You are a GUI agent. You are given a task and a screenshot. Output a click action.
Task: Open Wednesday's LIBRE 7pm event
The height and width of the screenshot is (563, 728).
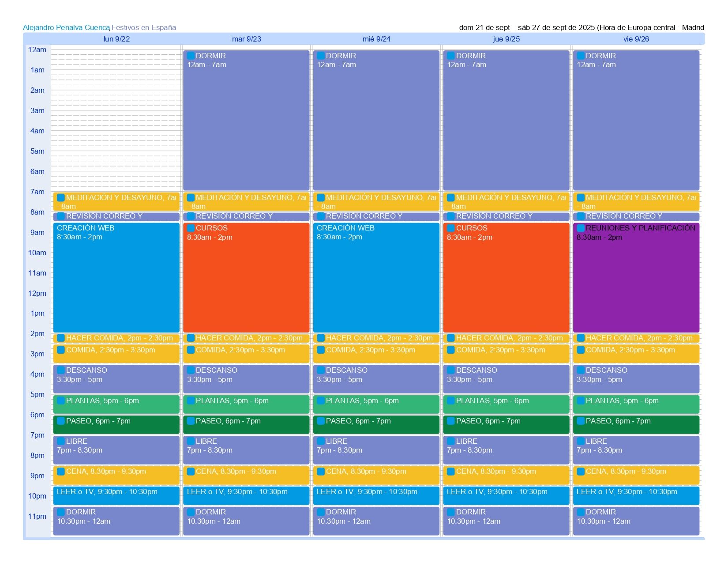[x=376, y=450]
